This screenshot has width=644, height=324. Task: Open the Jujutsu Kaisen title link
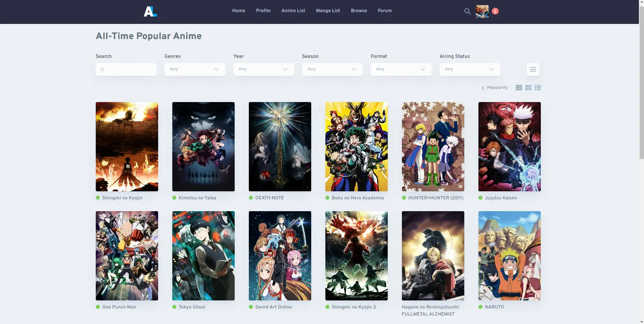(x=501, y=198)
